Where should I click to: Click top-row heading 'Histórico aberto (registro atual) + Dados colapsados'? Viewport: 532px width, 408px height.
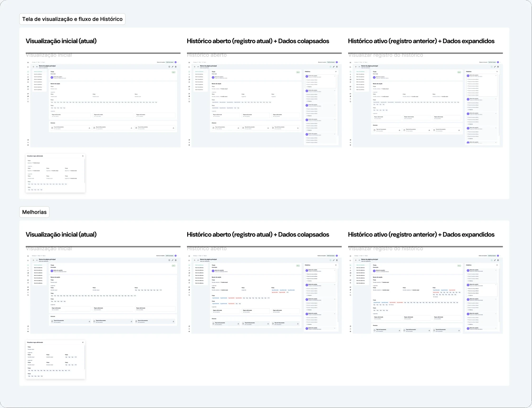258,41
